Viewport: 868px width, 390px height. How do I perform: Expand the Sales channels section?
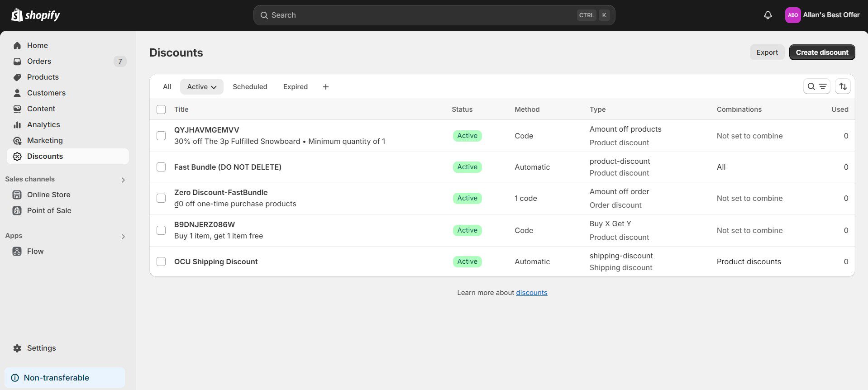tap(123, 180)
